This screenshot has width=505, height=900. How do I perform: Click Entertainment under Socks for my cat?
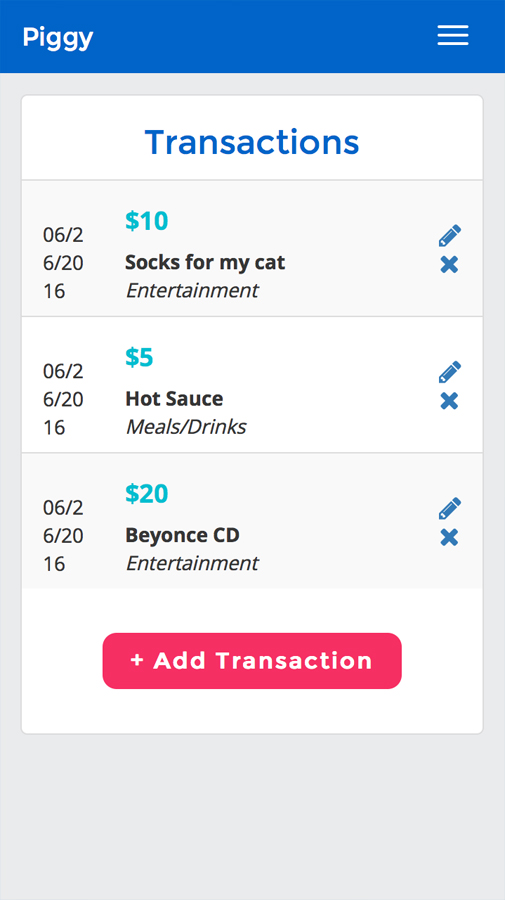click(x=192, y=290)
